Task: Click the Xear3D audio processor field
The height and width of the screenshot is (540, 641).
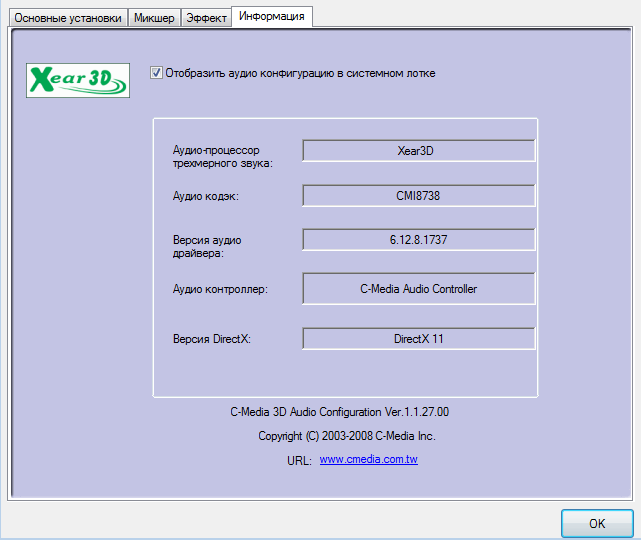Action: [418, 151]
